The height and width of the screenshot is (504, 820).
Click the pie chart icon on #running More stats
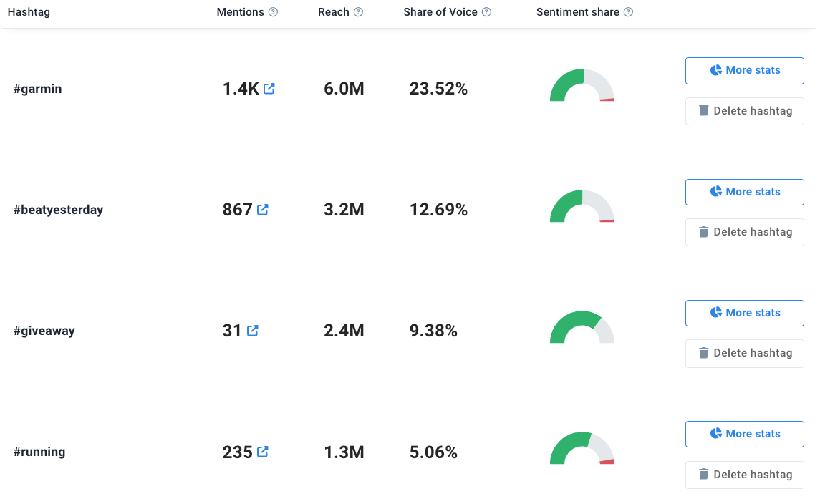click(715, 434)
